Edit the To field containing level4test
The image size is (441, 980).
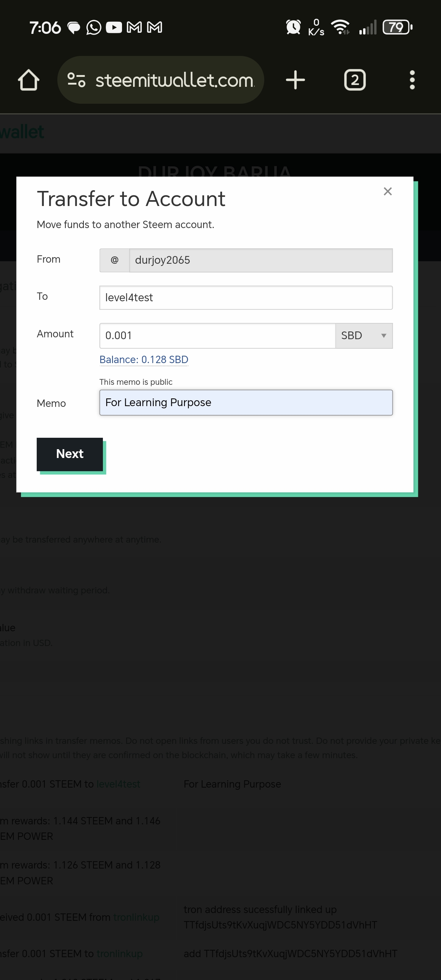click(246, 298)
